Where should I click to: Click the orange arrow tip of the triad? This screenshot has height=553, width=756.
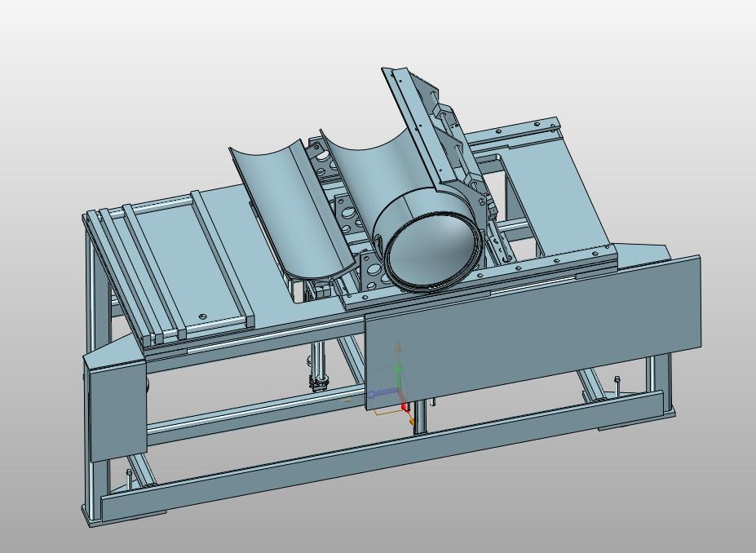click(x=412, y=422)
